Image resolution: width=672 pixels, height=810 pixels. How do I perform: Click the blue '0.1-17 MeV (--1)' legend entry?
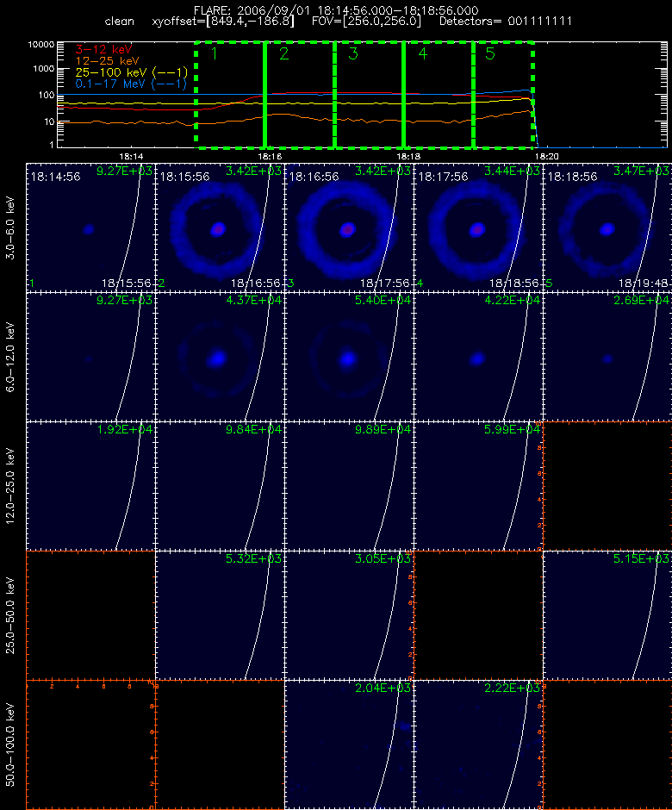131,84
